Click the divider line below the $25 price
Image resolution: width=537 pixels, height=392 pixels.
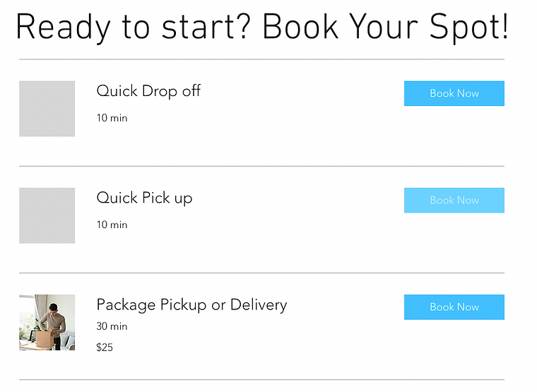[261, 380]
